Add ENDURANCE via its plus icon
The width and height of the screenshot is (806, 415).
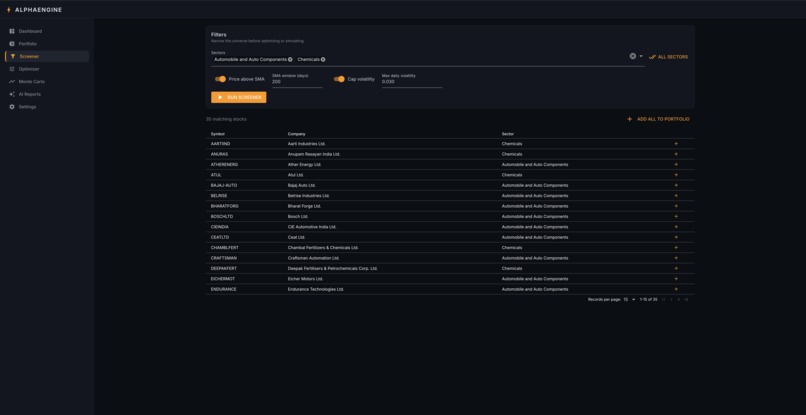676,289
